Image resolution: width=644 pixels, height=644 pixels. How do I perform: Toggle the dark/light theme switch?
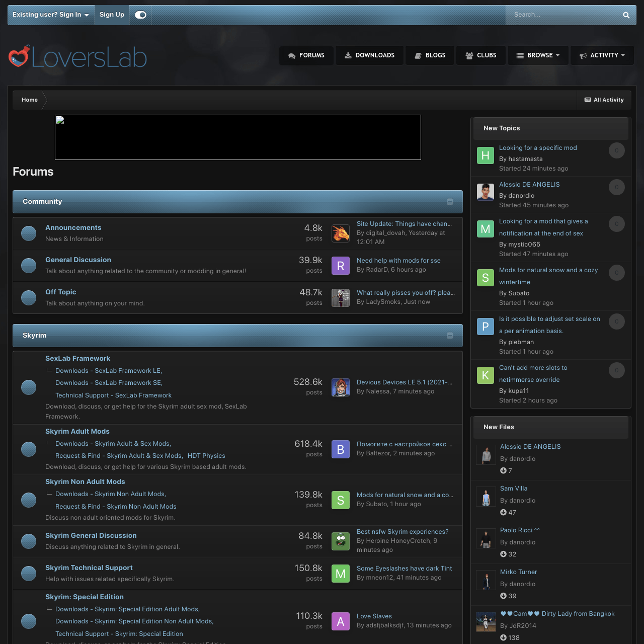pyautogui.click(x=141, y=15)
